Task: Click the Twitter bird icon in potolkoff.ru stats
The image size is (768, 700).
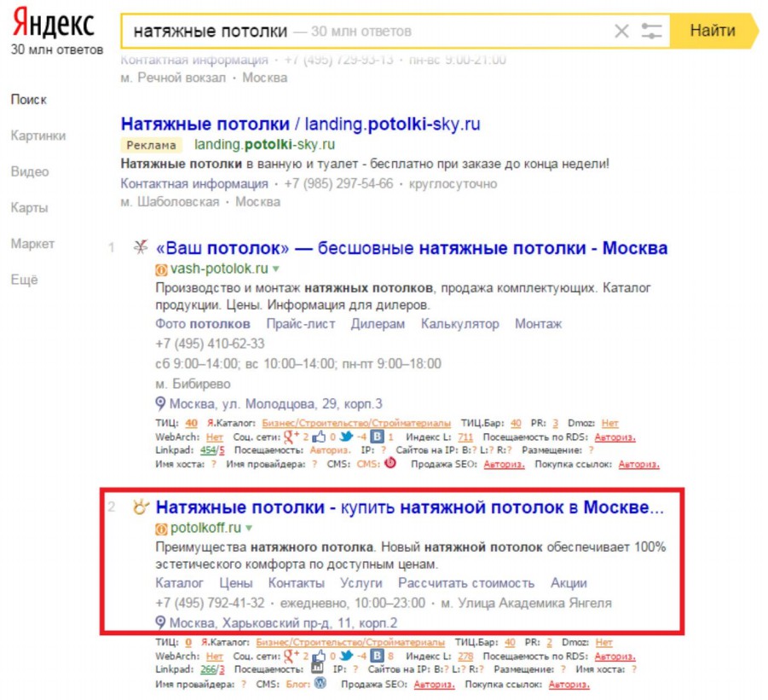Action: (x=346, y=656)
